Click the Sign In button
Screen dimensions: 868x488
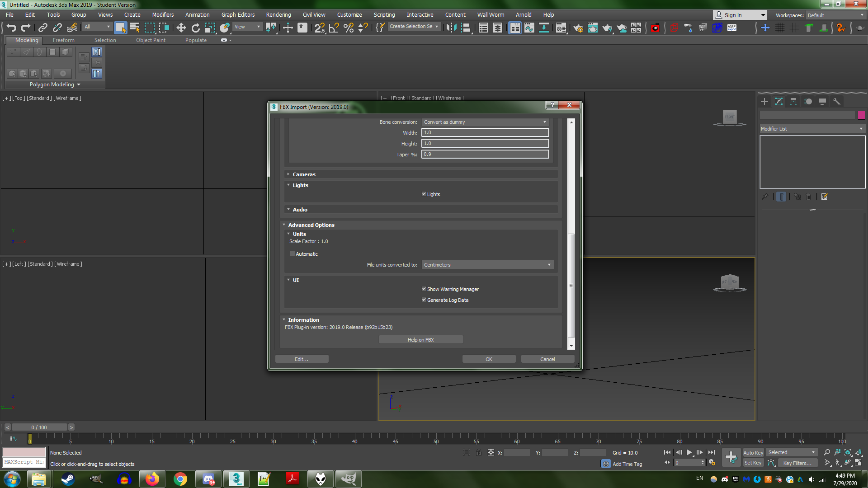740,15
